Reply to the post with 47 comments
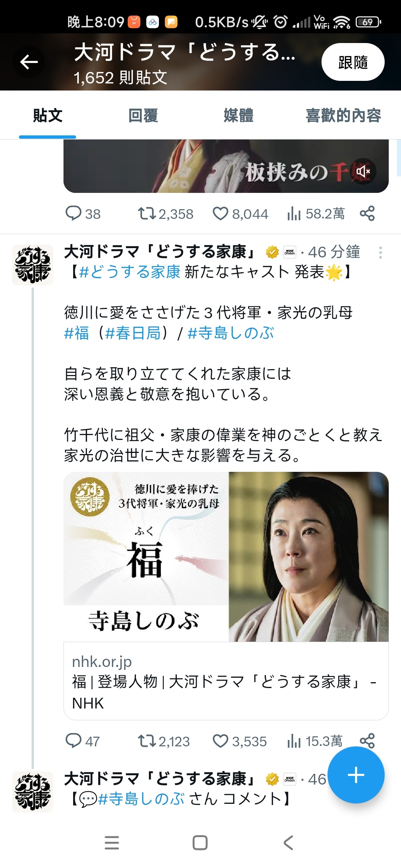 pos(82,741)
